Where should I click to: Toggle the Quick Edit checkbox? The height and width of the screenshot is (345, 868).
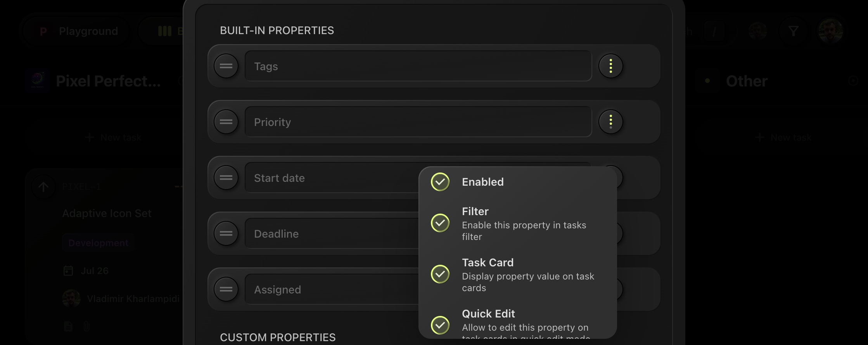pos(440,325)
